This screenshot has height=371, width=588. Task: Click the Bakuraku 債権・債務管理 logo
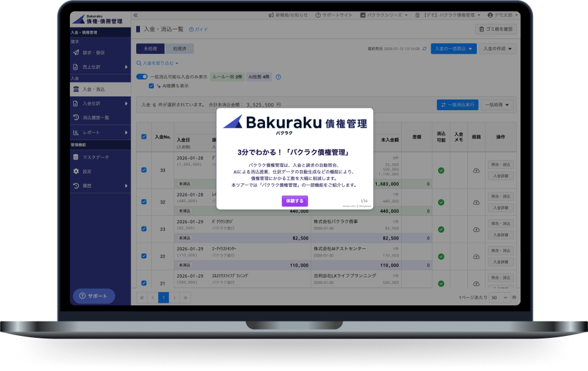point(97,19)
